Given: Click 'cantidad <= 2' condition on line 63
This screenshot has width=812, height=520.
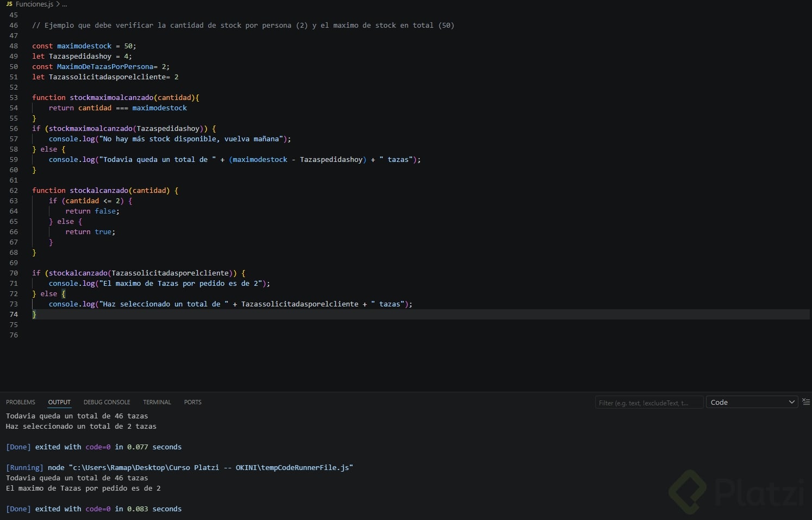Looking at the screenshot, I should coord(92,201).
